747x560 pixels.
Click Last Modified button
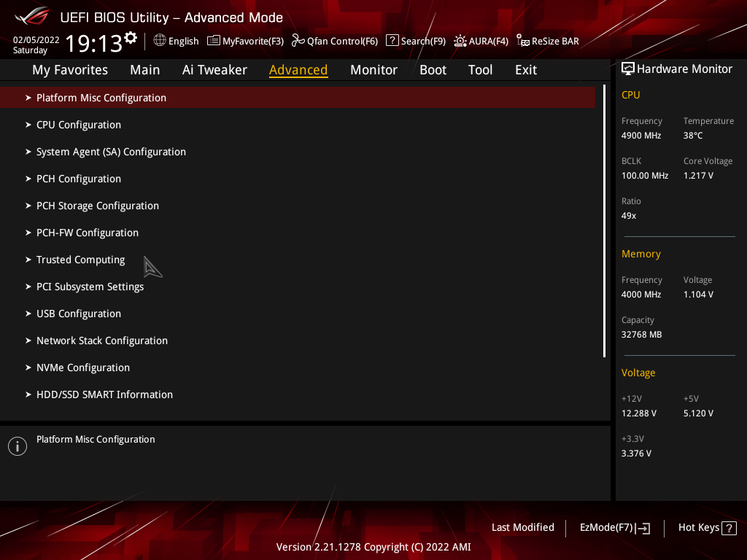[x=522, y=528]
